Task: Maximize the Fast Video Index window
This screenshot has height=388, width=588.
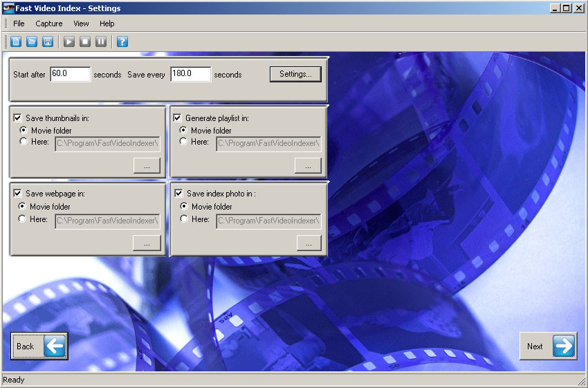Action: (567, 8)
